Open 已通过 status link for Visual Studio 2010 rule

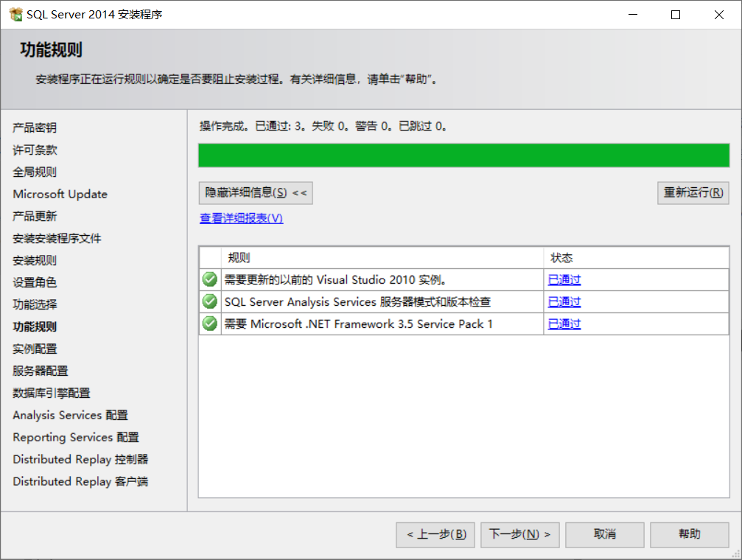(564, 280)
